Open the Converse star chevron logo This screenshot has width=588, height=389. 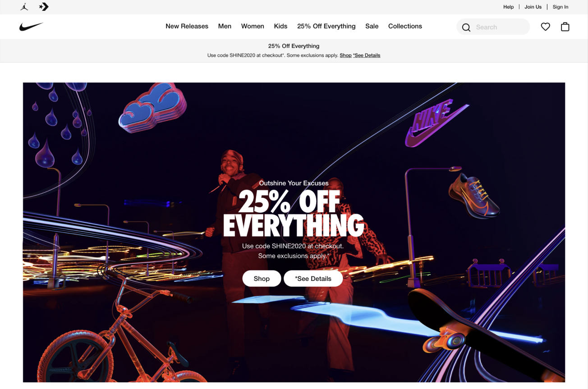tap(44, 7)
